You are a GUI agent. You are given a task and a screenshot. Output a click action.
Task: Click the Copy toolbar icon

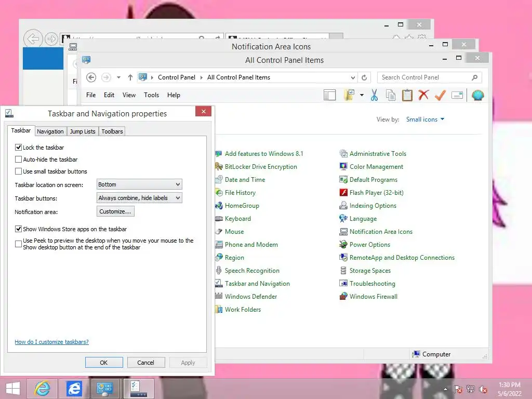[391, 96]
